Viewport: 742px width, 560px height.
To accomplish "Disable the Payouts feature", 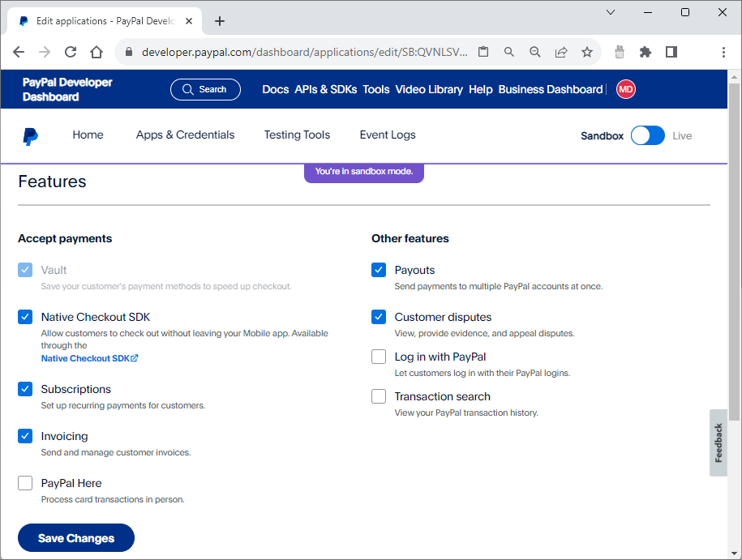I will (378, 269).
